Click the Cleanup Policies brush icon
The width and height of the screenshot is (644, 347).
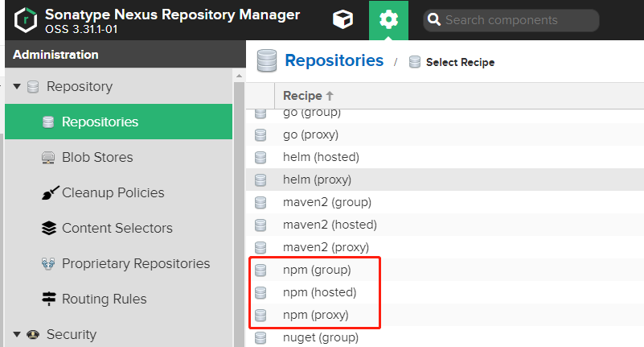click(x=48, y=193)
